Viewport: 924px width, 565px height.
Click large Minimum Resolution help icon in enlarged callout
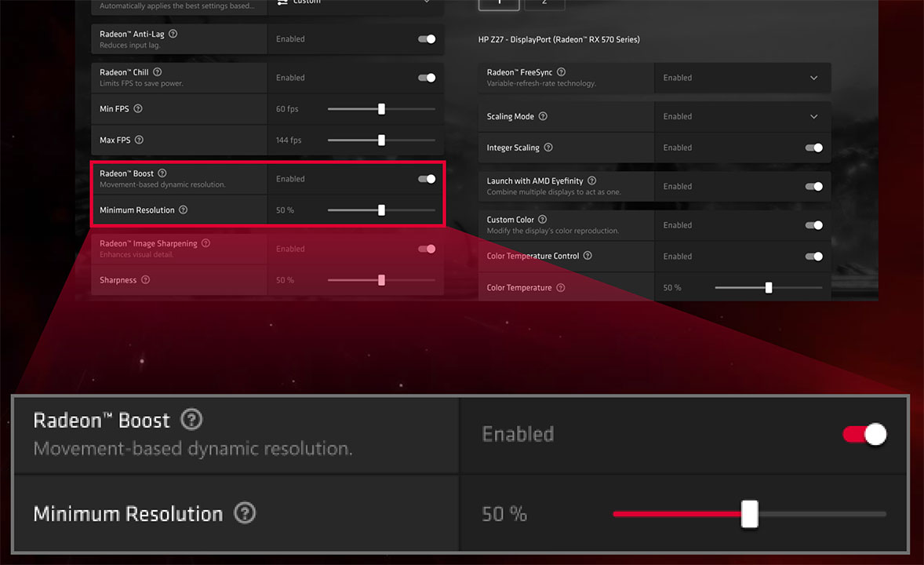(x=245, y=513)
